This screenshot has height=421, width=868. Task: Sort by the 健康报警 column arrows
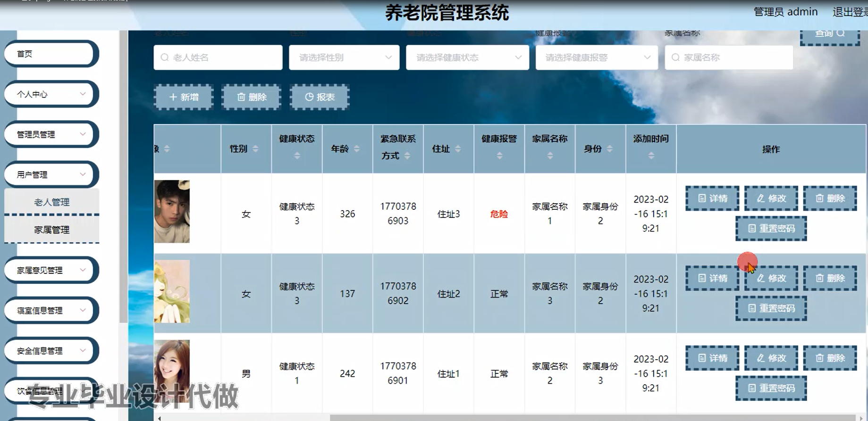tap(499, 156)
